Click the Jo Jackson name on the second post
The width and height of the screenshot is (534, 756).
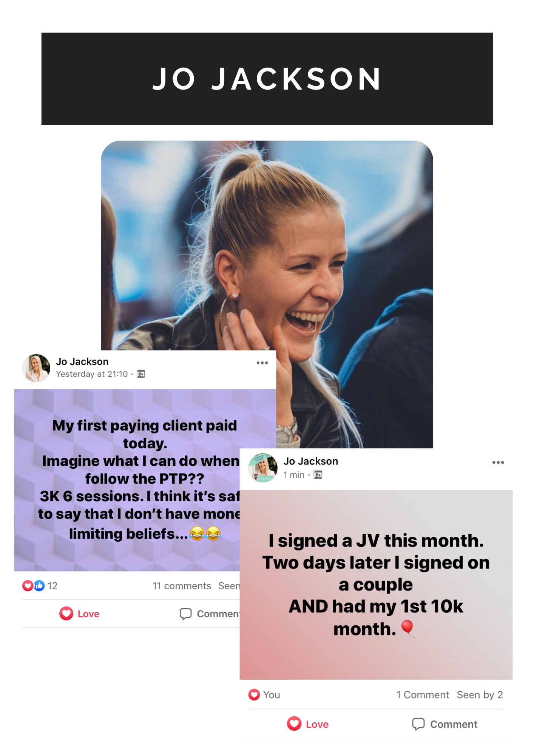click(x=311, y=461)
